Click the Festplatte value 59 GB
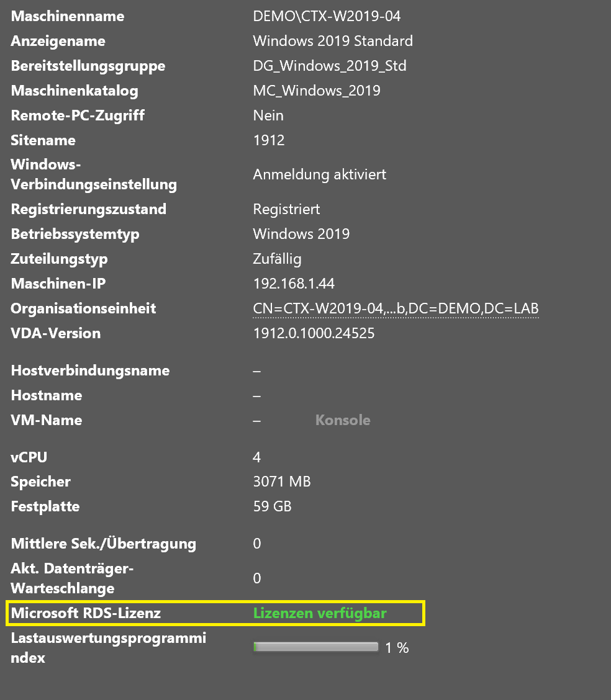 point(272,506)
